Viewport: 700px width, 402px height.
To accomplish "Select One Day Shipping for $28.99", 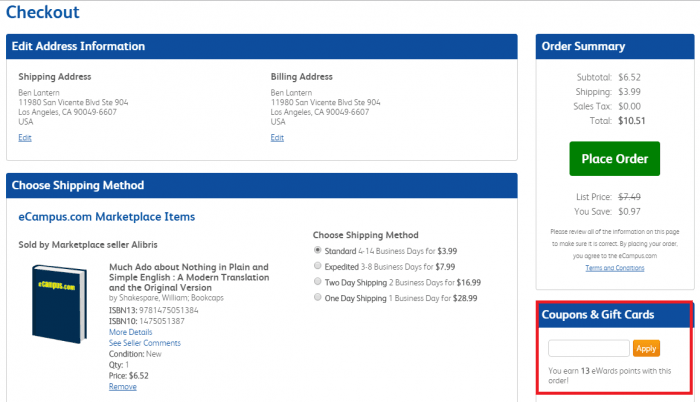I will tap(317, 297).
